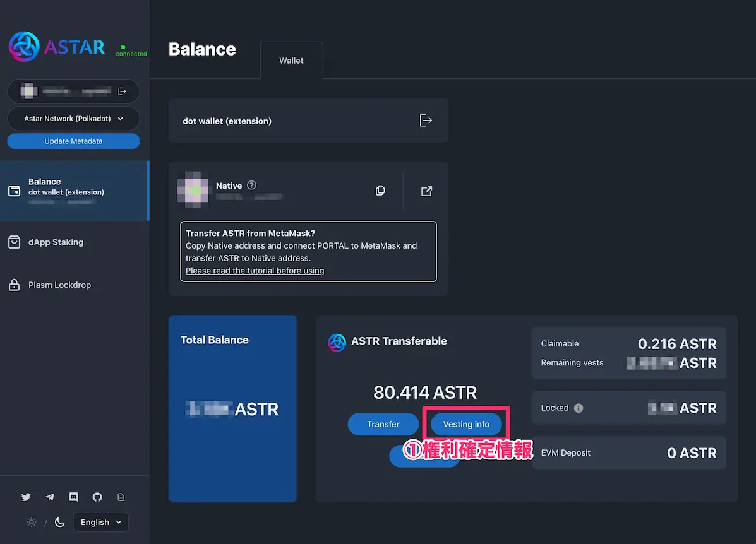Select the Wallet tab
Image resolution: width=756 pixels, height=544 pixels.
(291, 61)
